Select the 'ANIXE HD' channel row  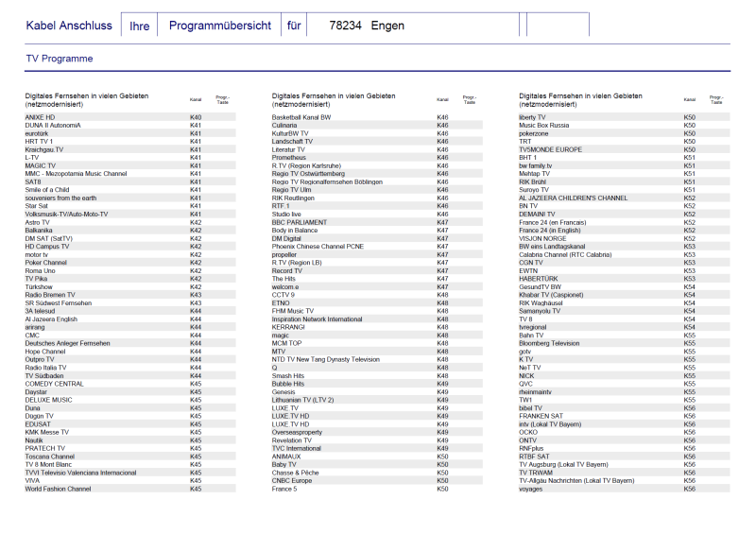(x=130, y=117)
